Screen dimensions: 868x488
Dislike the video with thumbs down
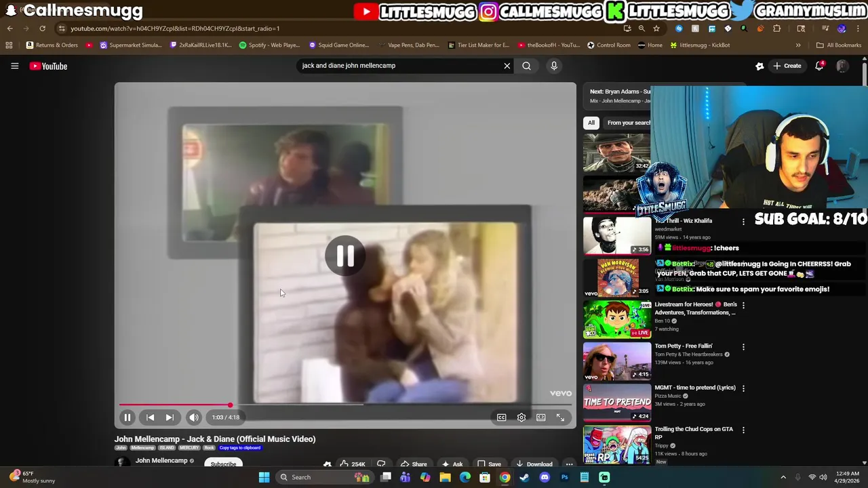(x=381, y=464)
